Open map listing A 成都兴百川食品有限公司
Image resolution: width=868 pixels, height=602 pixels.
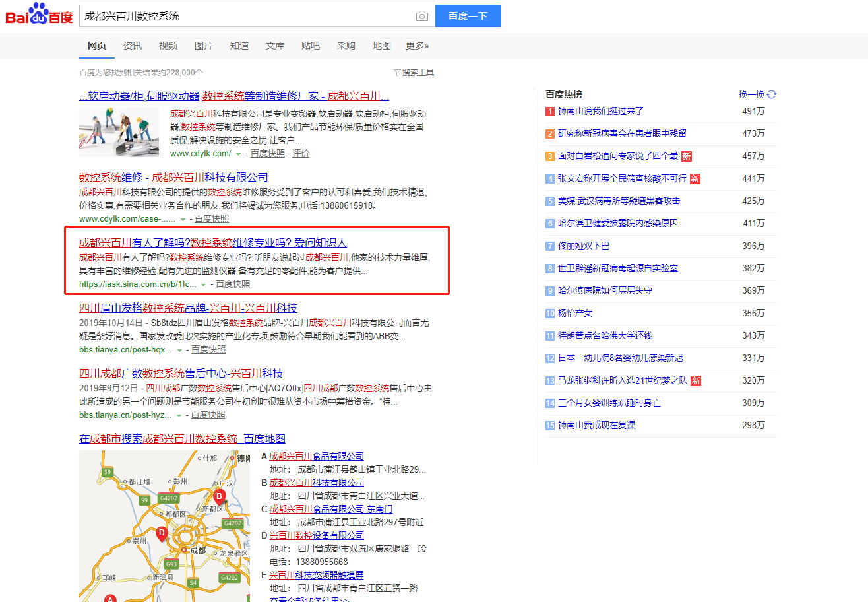click(317, 456)
